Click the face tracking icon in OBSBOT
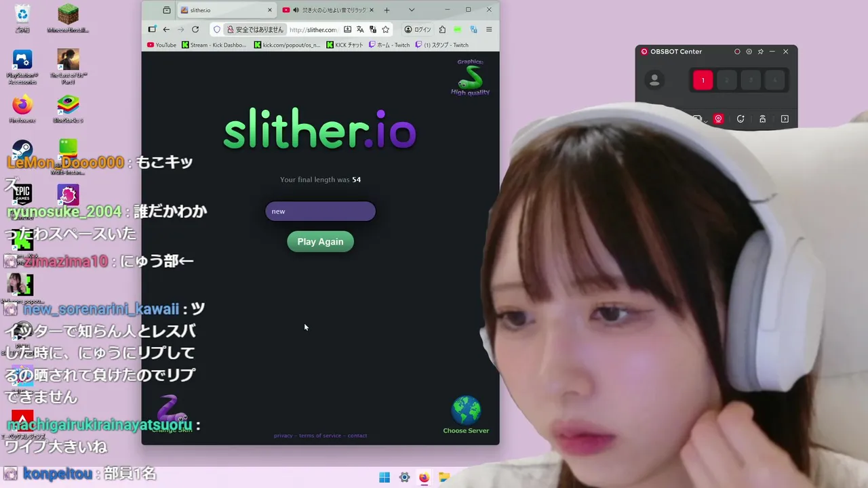Image resolution: width=868 pixels, height=488 pixels. 741,119
